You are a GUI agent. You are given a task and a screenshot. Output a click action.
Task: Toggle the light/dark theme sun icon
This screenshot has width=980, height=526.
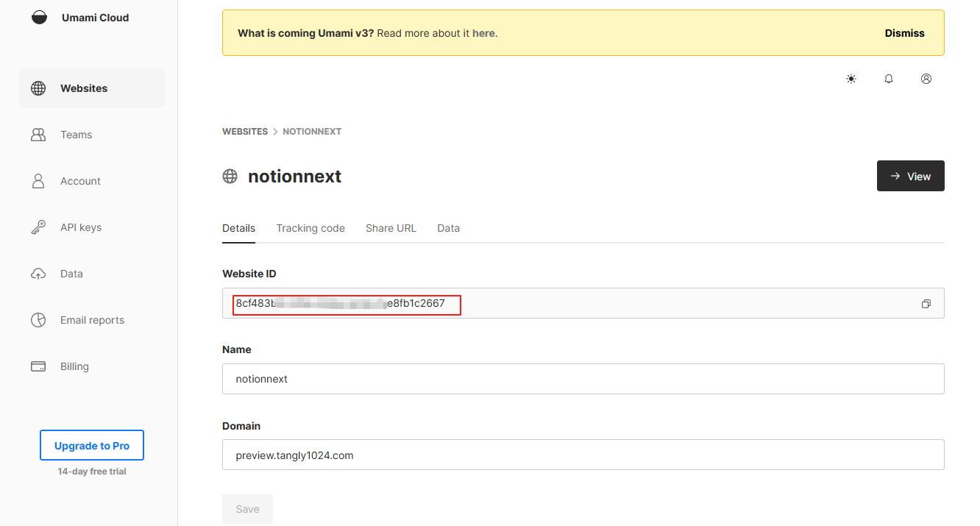click(851, 79)
